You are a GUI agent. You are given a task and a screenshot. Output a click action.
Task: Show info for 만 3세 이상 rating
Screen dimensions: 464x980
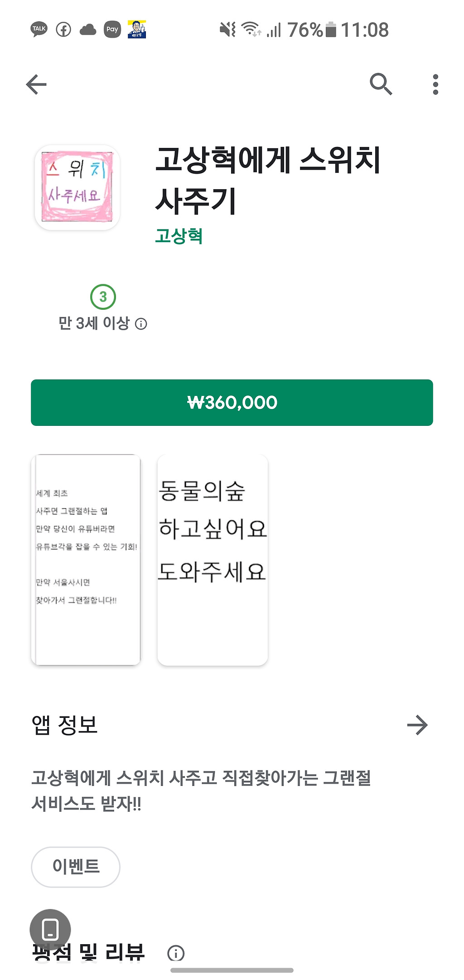pos(141,324)
